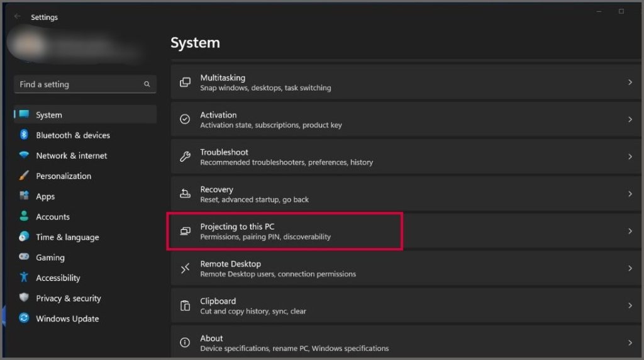This screenshot has width=644, height=360.
Task: Click the Accounts person icon
Action: [25, 216]
